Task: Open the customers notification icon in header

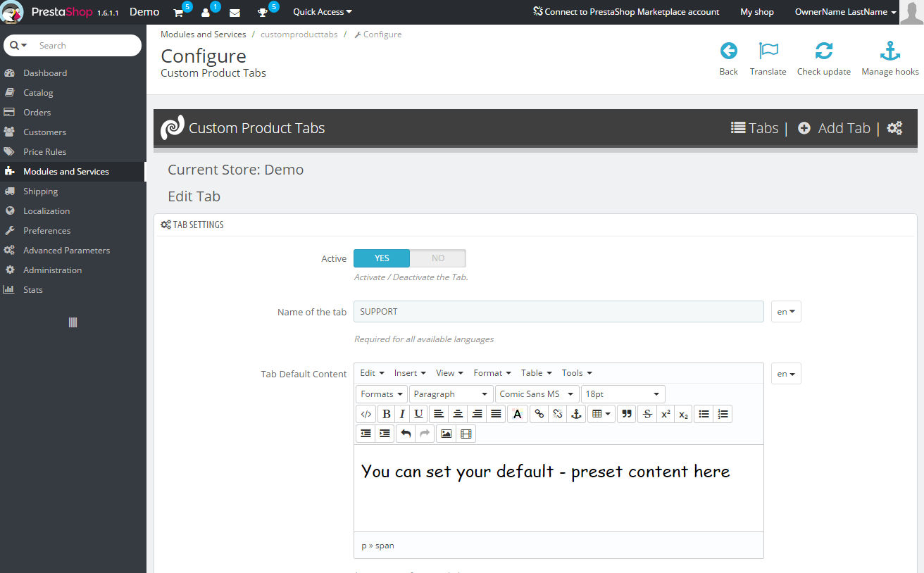Action: (206, 12)
